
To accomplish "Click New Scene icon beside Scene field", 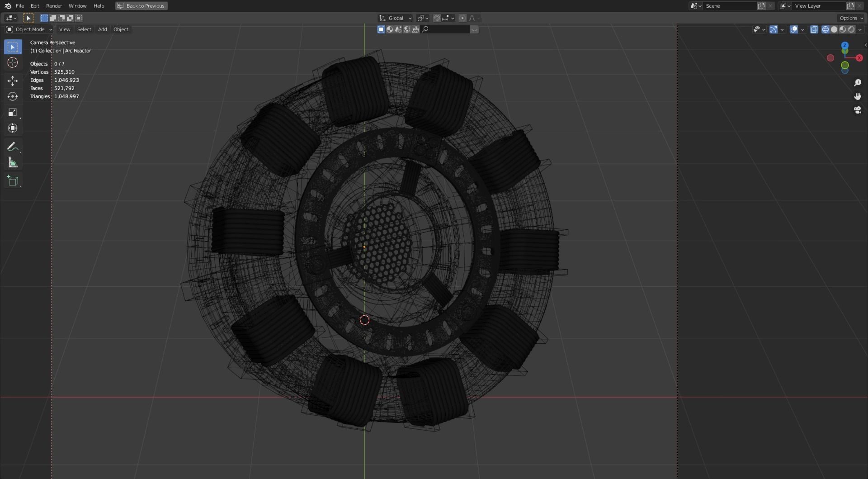I will click(x=761, y=6).
